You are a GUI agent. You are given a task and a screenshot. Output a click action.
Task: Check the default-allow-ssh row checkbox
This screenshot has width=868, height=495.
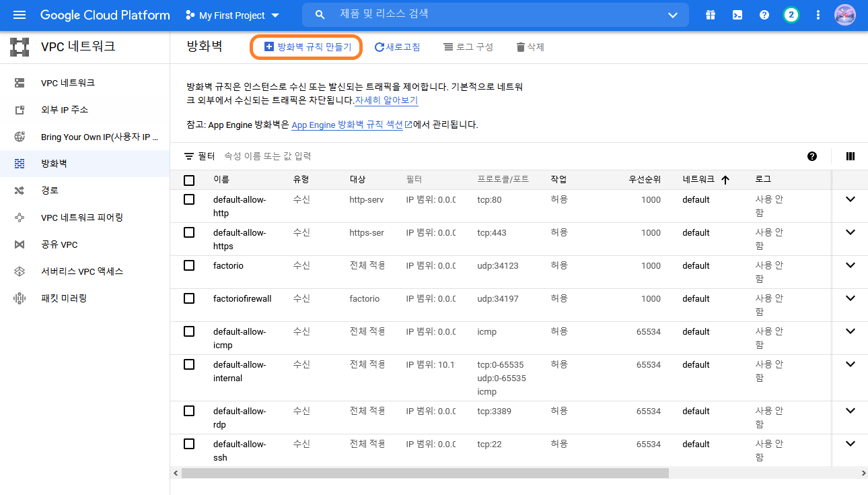point(189,444)
